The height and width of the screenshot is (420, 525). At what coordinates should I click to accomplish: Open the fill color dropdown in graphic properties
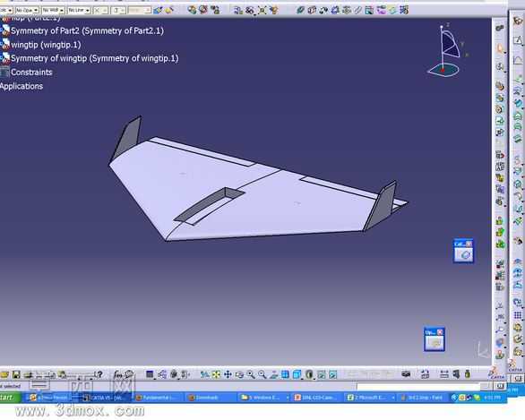pyautogui.click(x=10, y=11)
